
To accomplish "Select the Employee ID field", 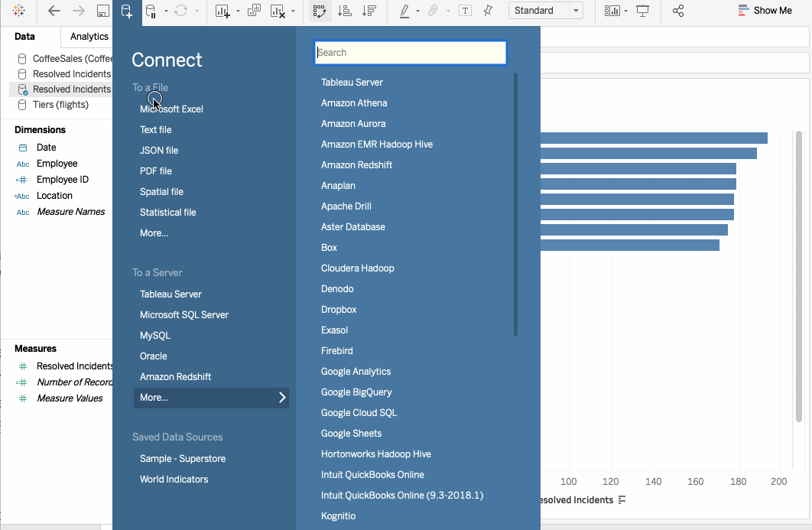I will 62,180.
